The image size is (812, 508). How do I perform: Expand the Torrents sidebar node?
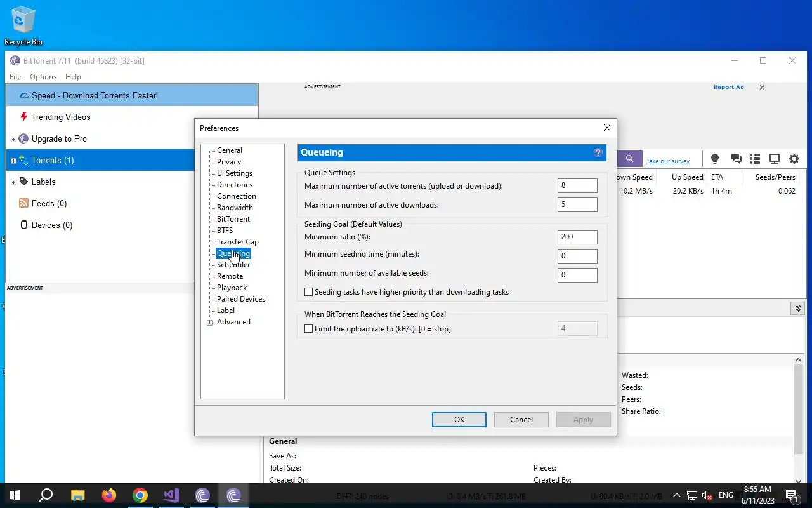pyautogui.click(x=13, y=161)
